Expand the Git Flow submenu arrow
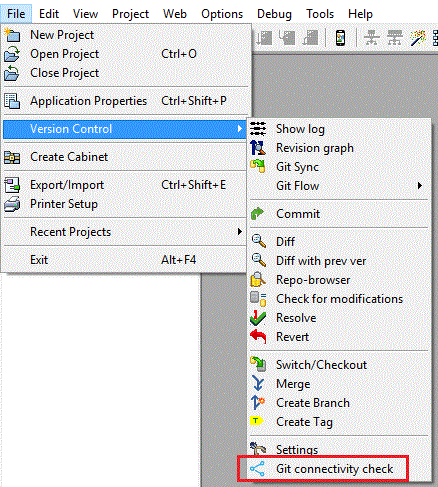Image resolution: width=438 pixels, height=487 pixels. coord(420,185)
